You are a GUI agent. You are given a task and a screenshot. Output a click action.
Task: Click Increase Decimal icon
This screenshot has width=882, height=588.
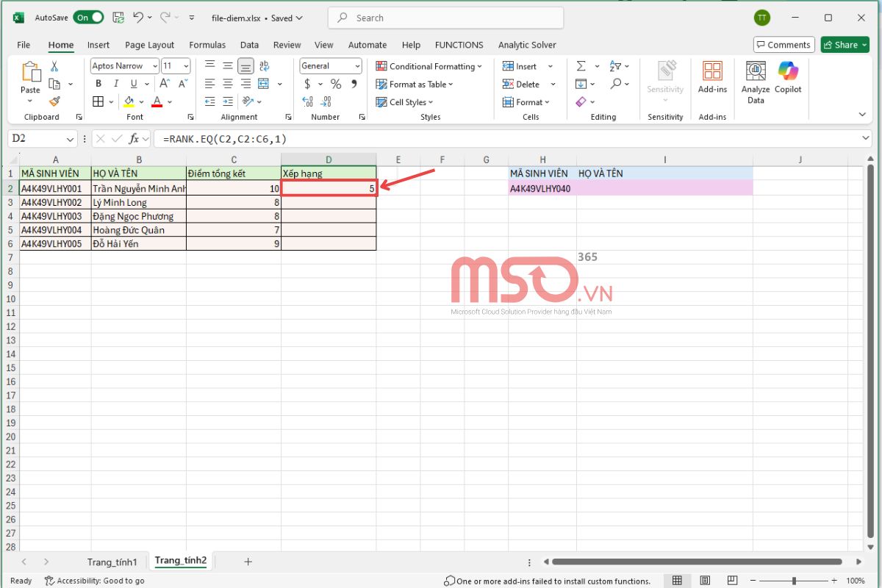tap(307, 101)
